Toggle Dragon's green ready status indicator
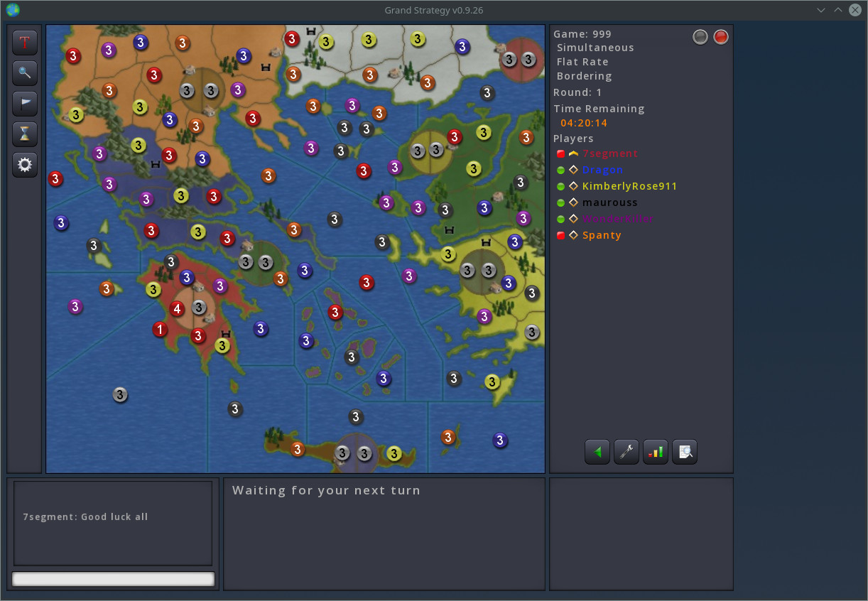 click(x=560, y=169)
